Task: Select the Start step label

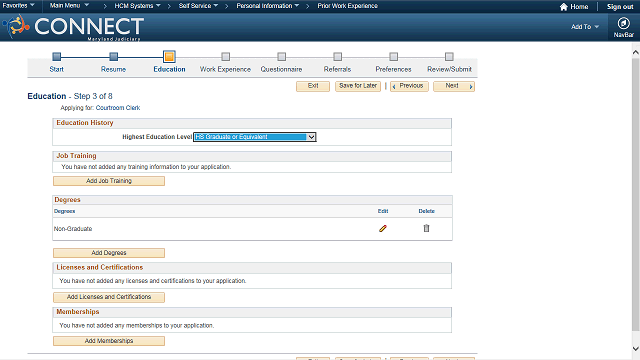Action: coord(57,69)
